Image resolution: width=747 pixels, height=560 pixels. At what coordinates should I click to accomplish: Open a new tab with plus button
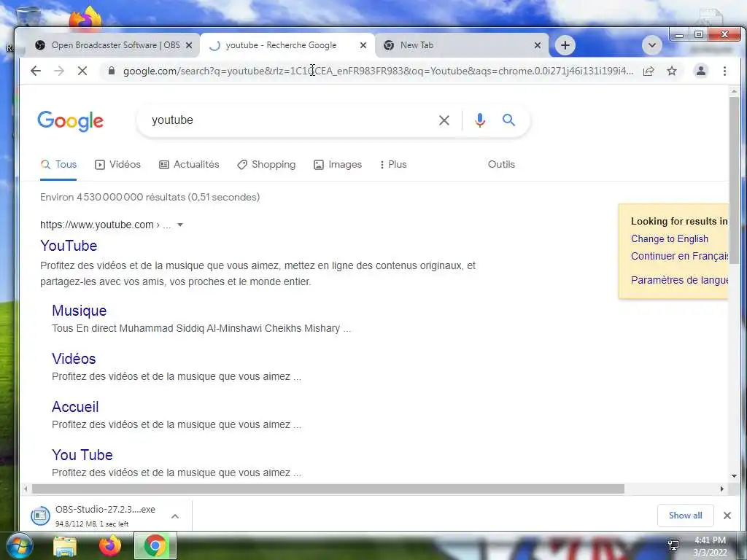[x=565, y=45]
